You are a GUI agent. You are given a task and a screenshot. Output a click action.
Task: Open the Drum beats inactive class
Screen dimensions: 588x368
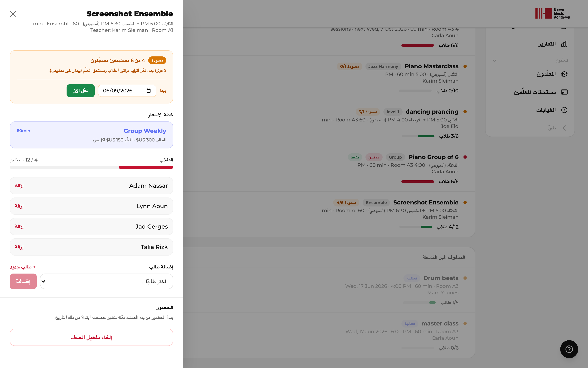pyautogui.click(x=329, y=290)
